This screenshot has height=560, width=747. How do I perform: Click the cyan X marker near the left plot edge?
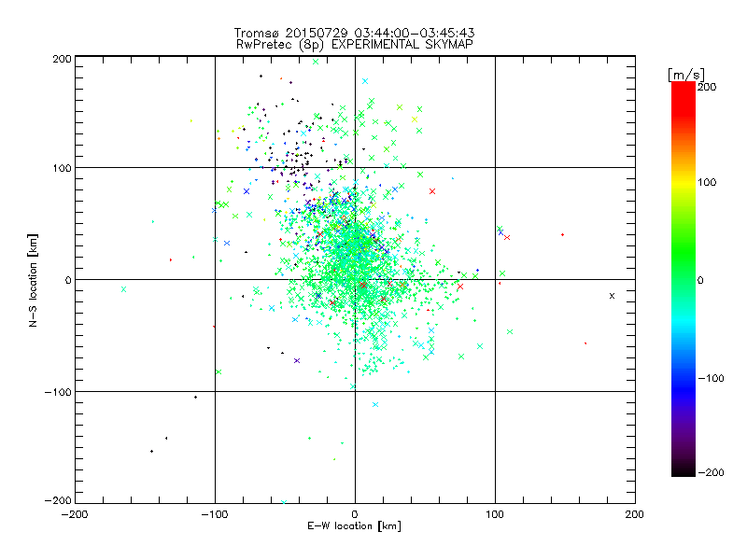coord(124,289)
